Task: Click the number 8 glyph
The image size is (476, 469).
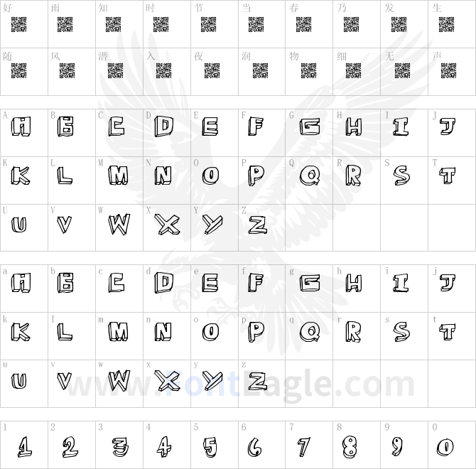Action: coord(350,447)
